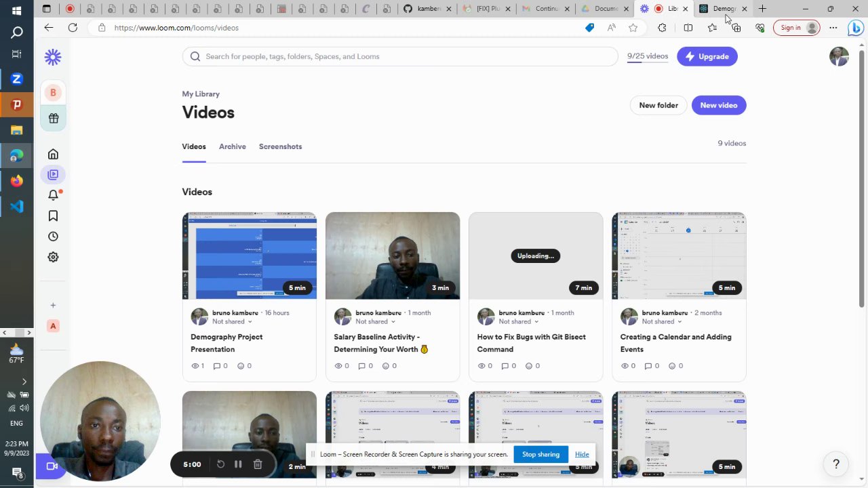This screenshot has height=488, width=868.
Task: Click the plus icon to add a workspace
Action: (53, 305)
